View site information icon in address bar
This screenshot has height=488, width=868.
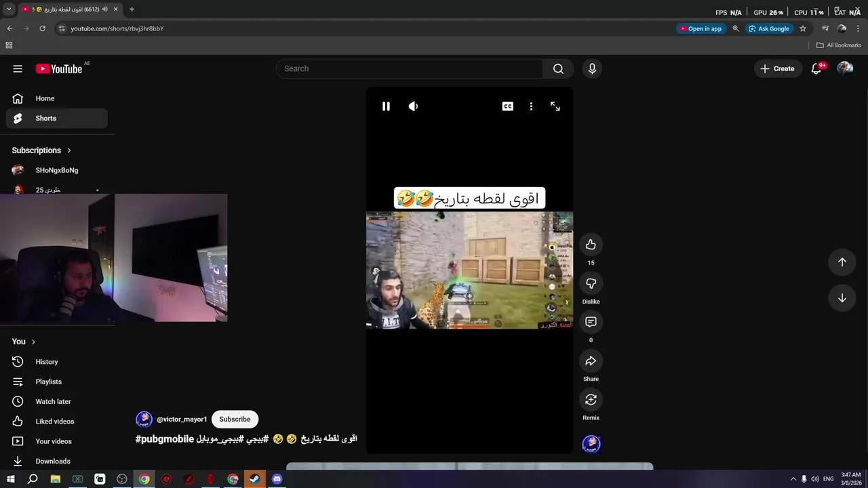click(62, 28)
